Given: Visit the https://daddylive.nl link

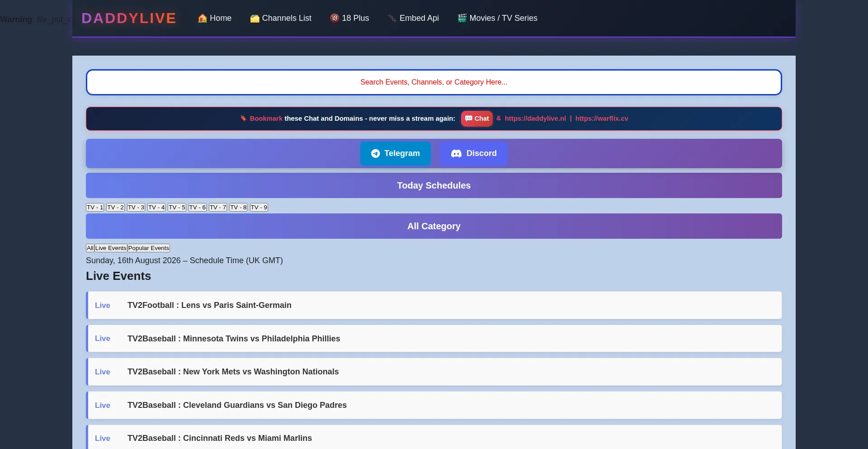Looking at the screenshot, I should pyautogui.click(x=535, y=118).
